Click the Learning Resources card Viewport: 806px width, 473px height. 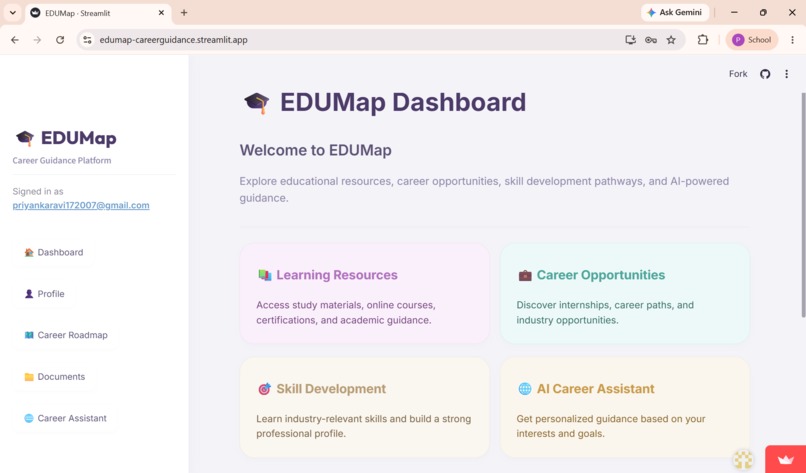[x=364, y=293]
